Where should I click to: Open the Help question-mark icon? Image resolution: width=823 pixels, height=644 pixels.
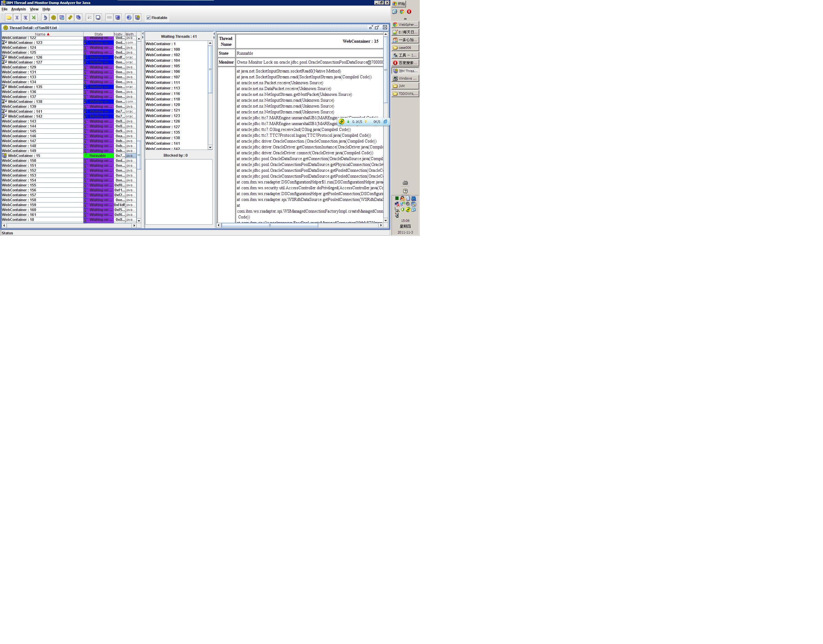(x=129, y=17)
